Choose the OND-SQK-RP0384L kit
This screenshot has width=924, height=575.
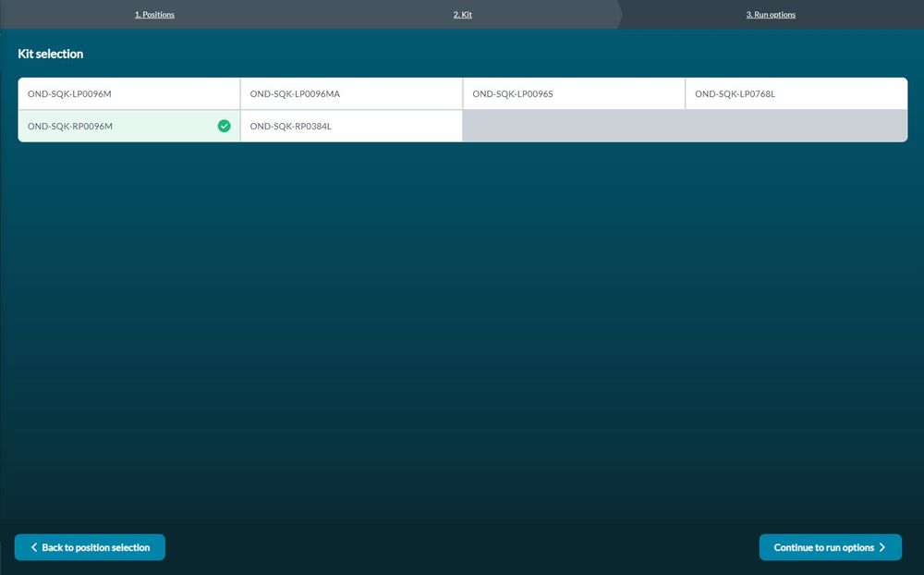[x=351, y=127]
